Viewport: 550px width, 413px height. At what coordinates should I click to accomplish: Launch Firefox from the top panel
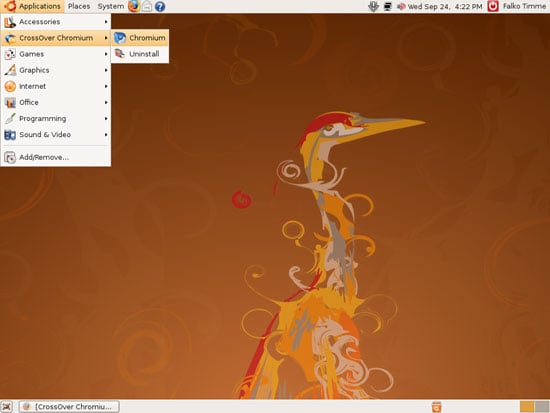tap(134, 6)
